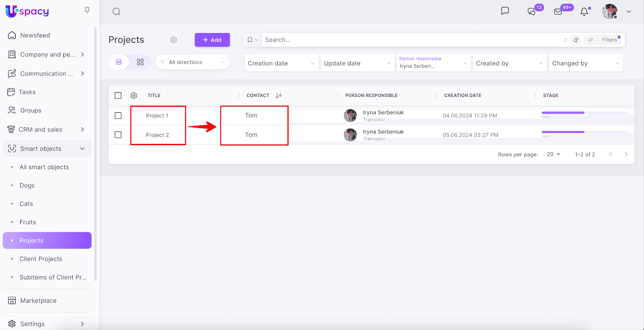
Task: Open the Filters button
Action: tap(605, 40)
